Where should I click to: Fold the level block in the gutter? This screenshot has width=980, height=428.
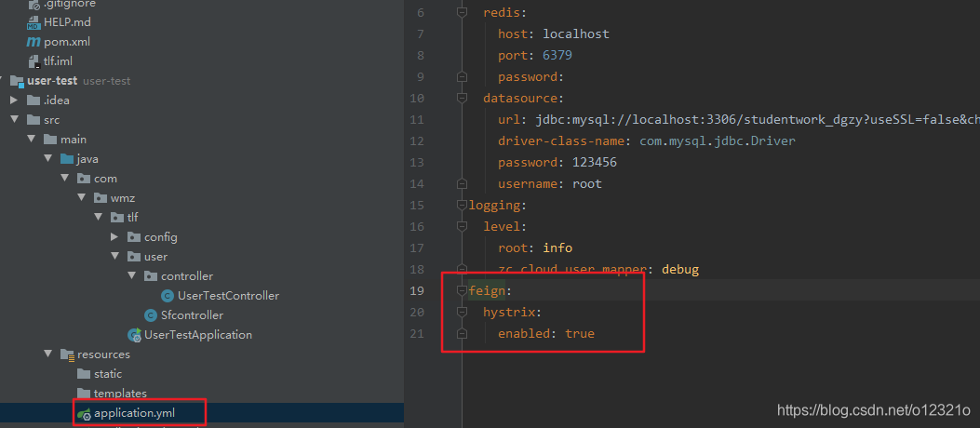coord(462,226)
